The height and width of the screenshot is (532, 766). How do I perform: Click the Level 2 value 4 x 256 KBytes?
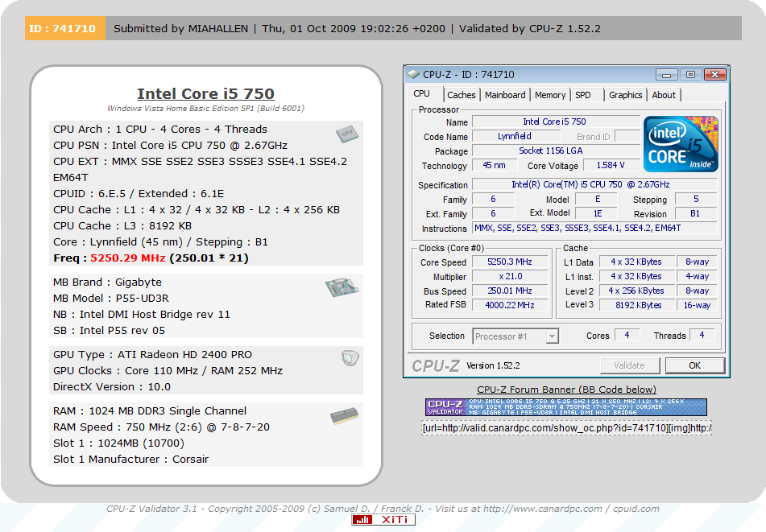point(636,291)
